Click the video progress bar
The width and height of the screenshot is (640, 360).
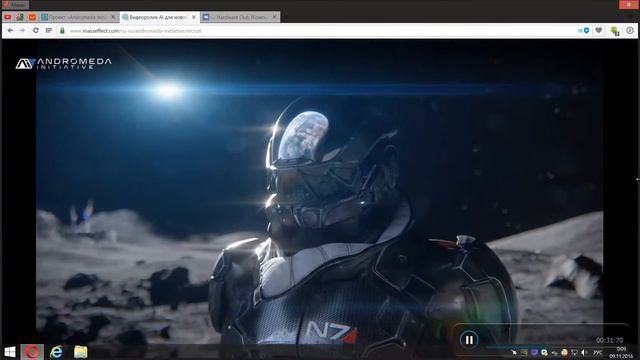point(555,347)
